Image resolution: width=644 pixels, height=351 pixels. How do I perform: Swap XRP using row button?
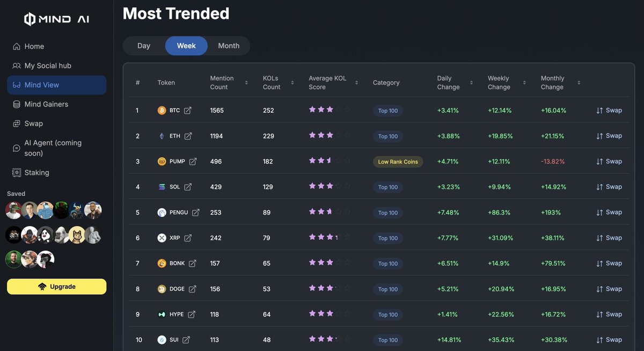coord(609,238)
